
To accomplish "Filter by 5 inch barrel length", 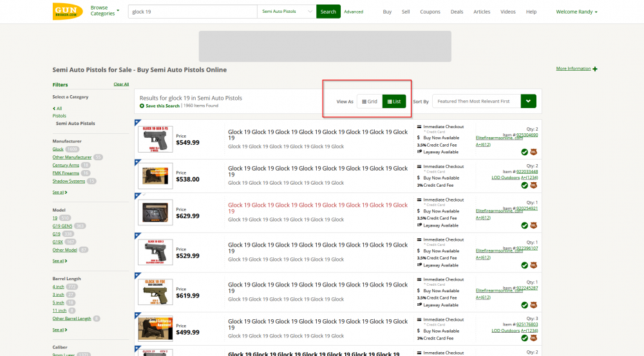I will pyautogui.click(x=59, y=303).
